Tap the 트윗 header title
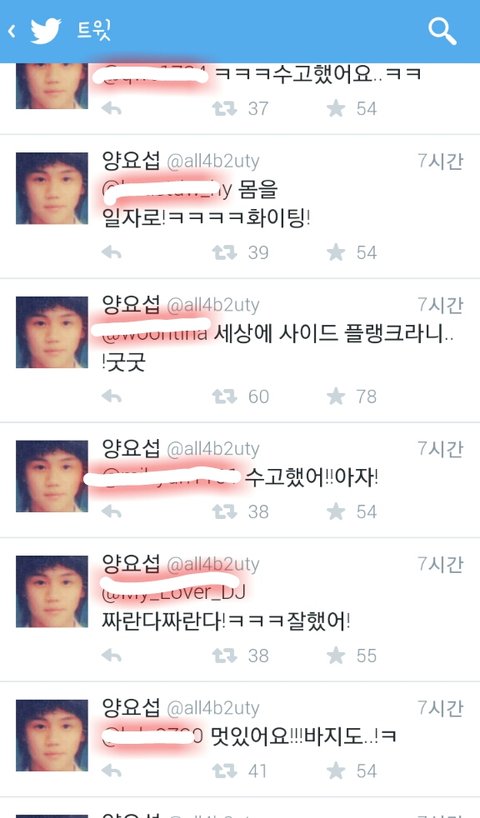The width and height of the screenshot is (480, 818). [x=94, y=30]
